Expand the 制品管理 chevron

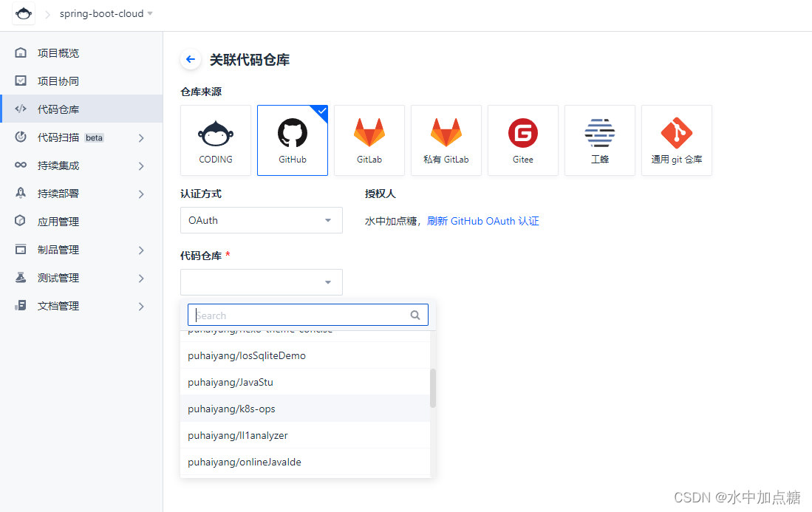[x=141, y=250]
